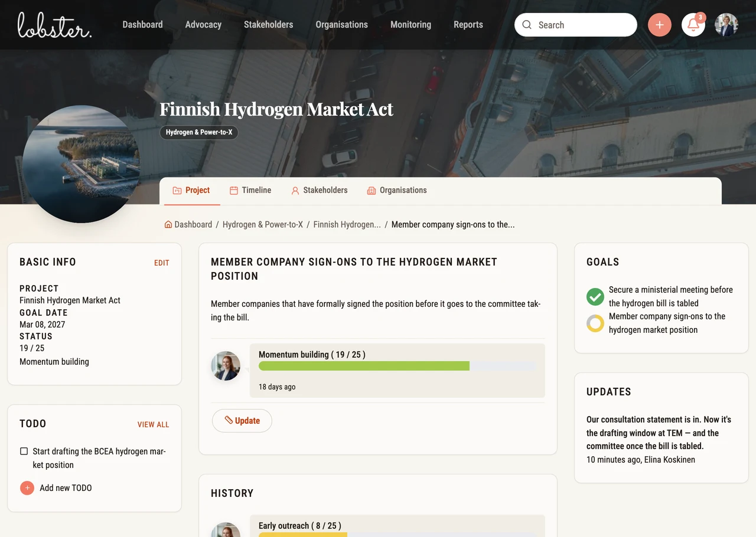The image size is (756, 537).
Task: Open the user profile avatar menu
Action: [726, 25]
